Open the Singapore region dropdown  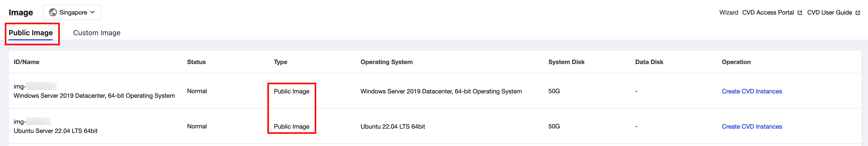pos(72,13)
